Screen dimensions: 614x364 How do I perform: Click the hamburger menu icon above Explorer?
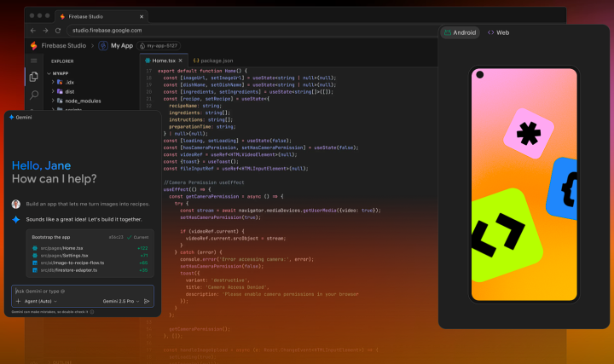tap(34, 61)
